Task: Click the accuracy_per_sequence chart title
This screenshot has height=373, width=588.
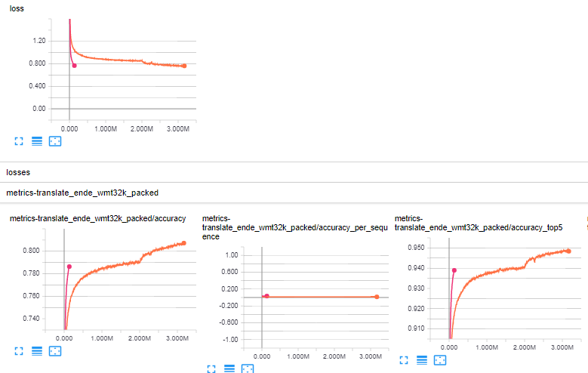Action: tap(294, 227)
